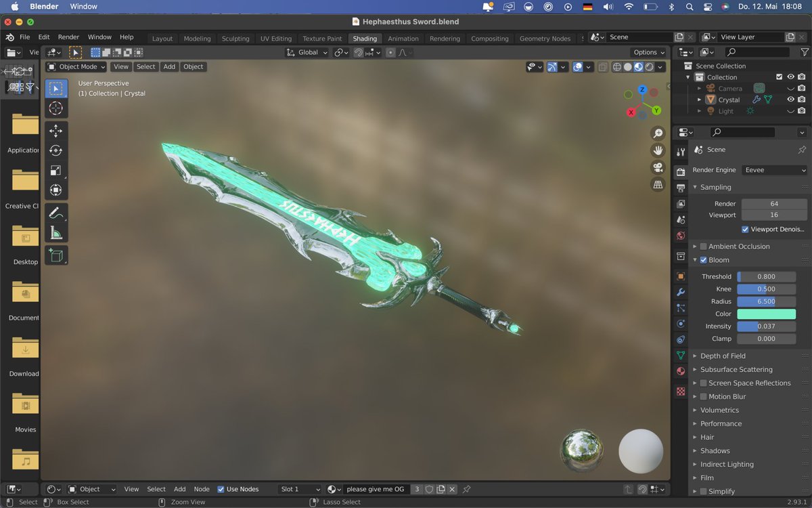
Task: Toggle camera view icon in viewport
Action: (658, 167)
